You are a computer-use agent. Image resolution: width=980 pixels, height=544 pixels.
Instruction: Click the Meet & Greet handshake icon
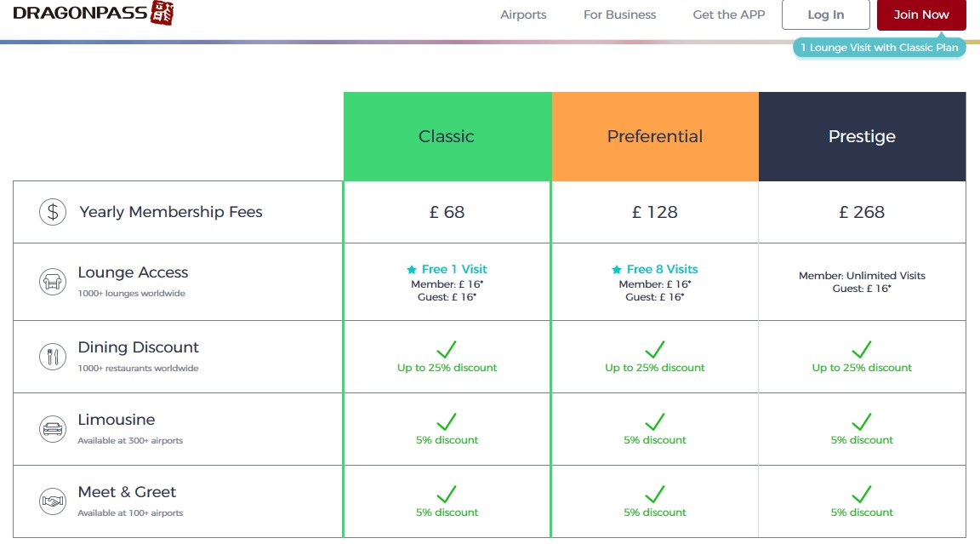53,501
